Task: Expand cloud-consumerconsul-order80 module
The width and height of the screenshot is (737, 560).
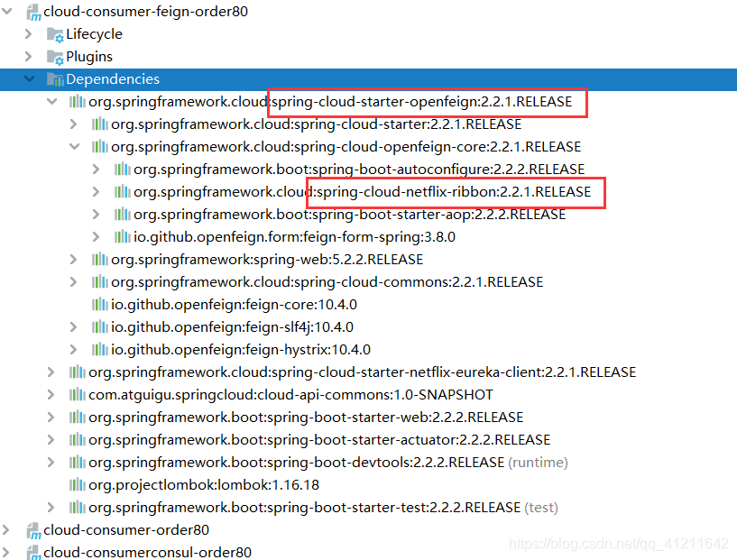Action: click(x=5, y=553)
